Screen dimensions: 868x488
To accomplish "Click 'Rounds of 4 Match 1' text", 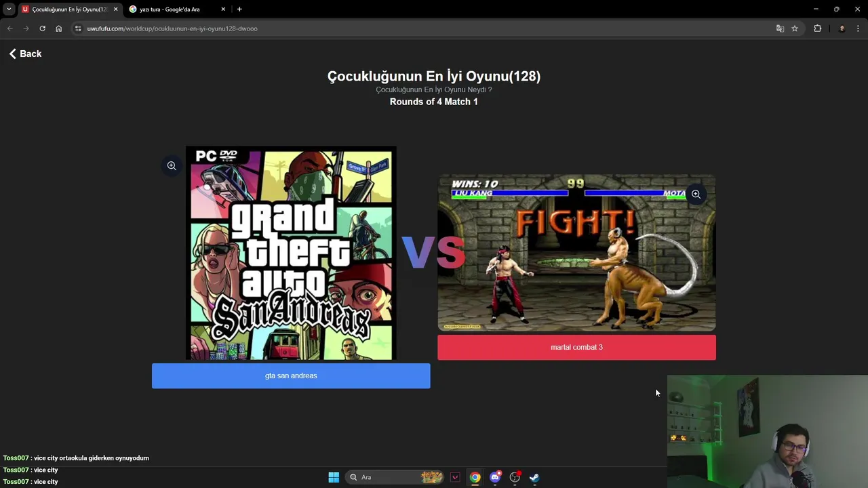I will [x=434, y=102].
